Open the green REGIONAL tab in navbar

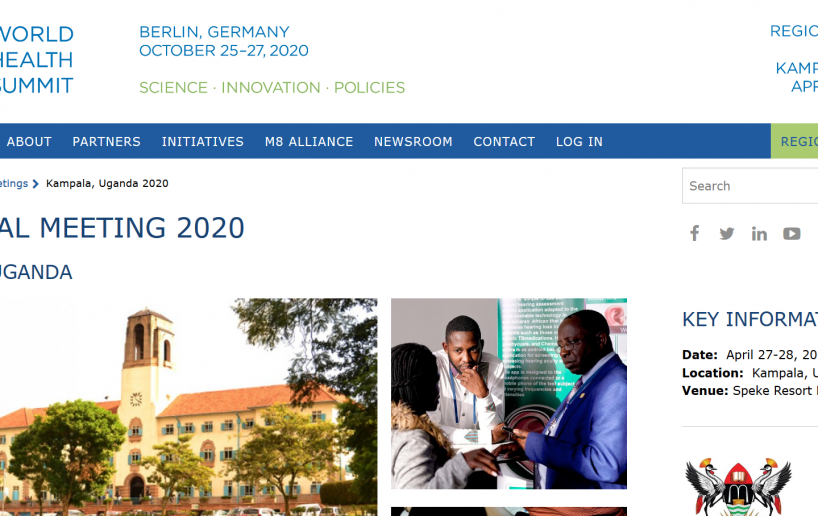point(794,141)
